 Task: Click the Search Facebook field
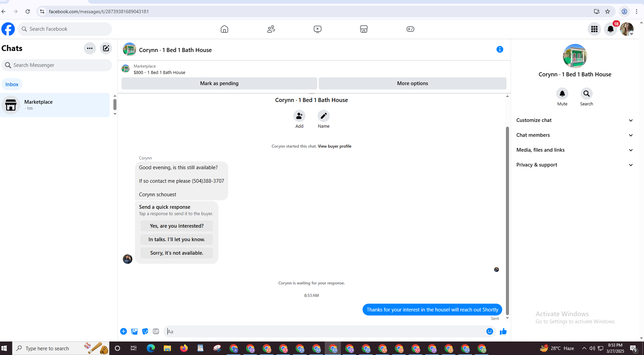[x=65, y=29]
